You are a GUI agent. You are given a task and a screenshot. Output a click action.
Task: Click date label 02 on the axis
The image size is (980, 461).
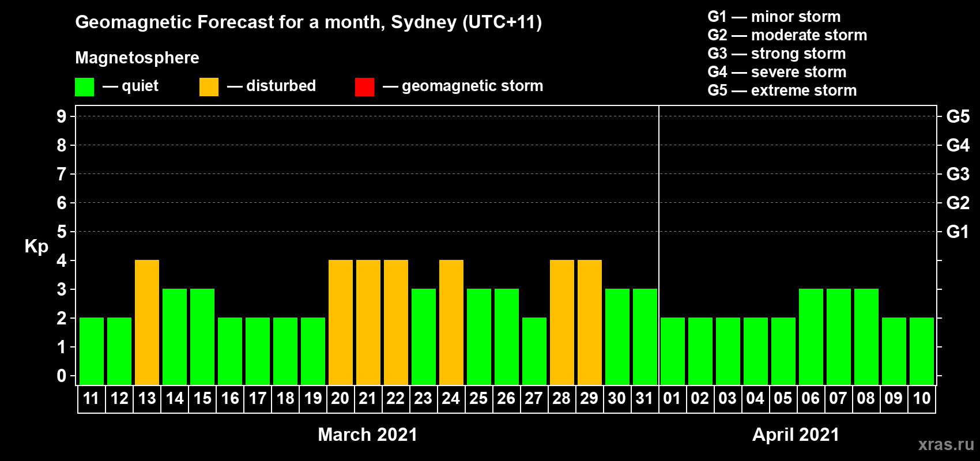(x=700, y=398)
